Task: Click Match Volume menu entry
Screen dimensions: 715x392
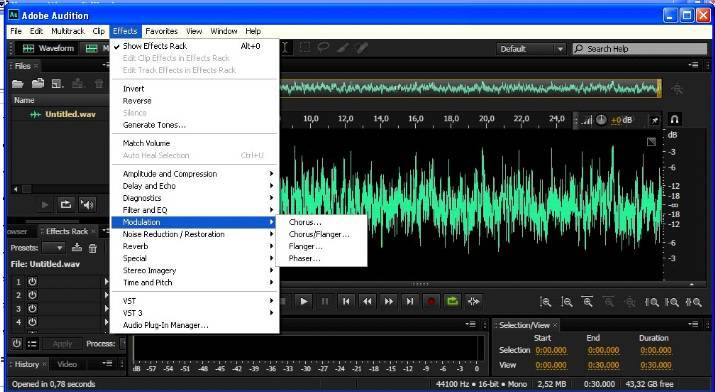Action: [194, 143]
